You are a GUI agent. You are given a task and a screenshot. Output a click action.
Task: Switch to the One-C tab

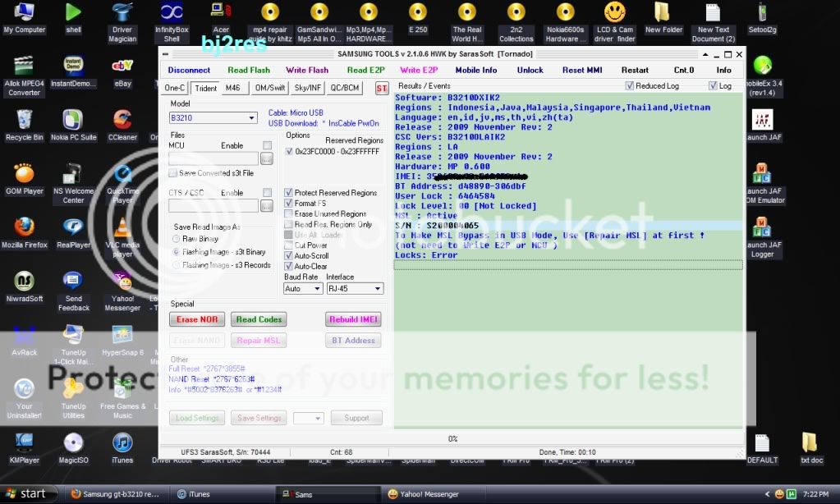click(x=174, y=88)
